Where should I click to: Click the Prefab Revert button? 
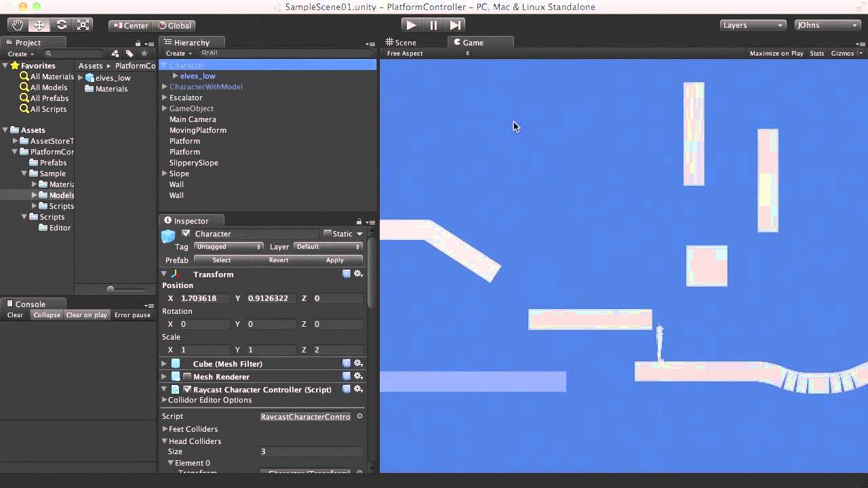(278, 260)
